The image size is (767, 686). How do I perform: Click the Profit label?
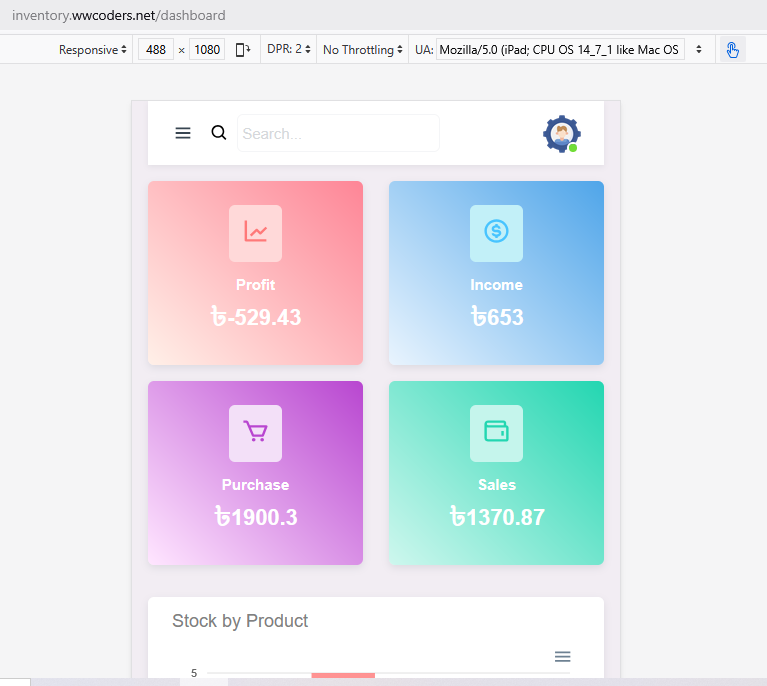[255, 285]
